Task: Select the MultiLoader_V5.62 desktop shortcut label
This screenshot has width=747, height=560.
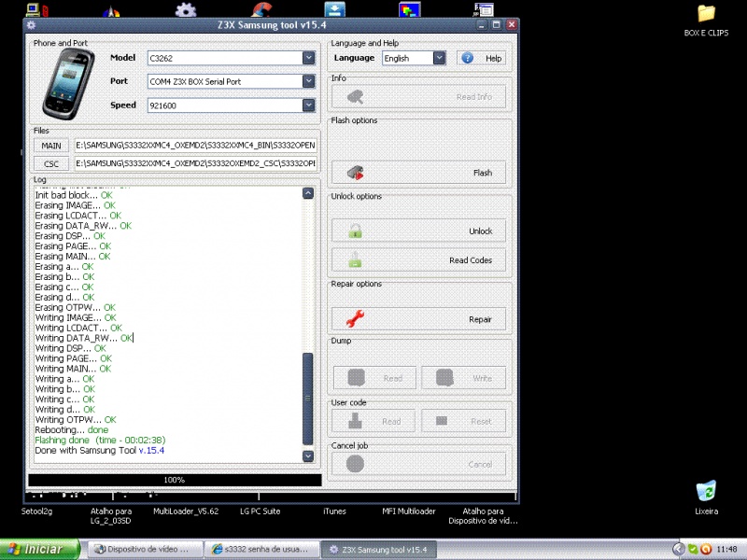Action: pyautogui.click(x=186, y=511)
